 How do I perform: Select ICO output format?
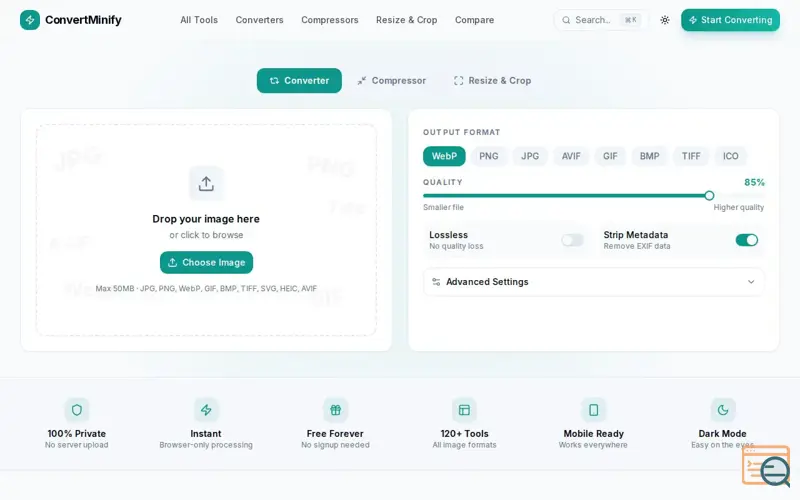point(730,156)
